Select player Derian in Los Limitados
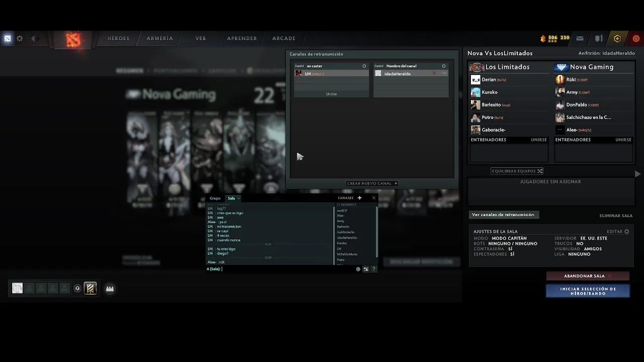This screenshot has height=362, width=644. [509, 79]
